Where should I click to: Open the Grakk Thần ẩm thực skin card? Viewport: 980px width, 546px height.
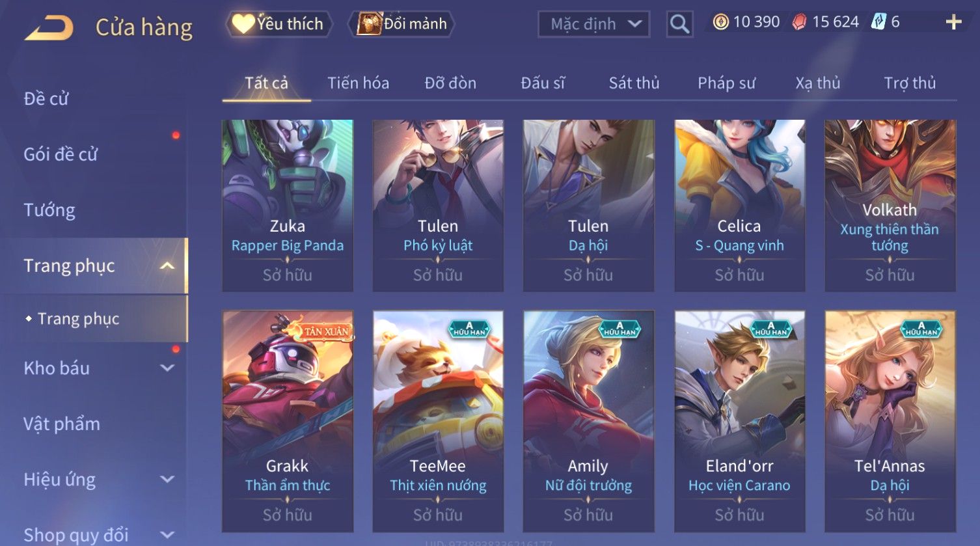[288, 421]
